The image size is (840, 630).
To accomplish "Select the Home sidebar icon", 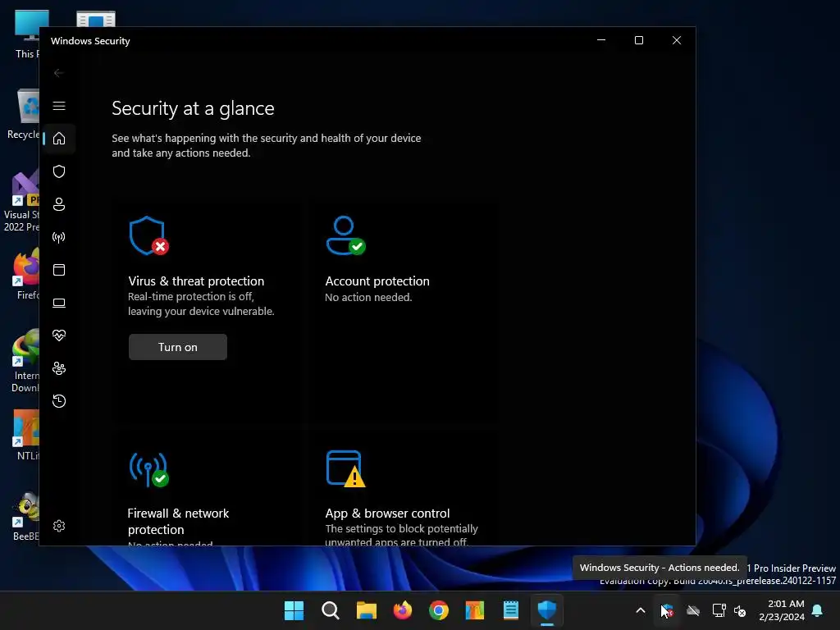I will pyautogui.click(x=59, y=139).
